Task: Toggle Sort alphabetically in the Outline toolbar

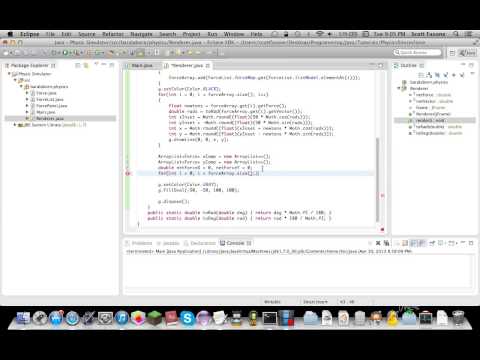Action: coord(429,75)
